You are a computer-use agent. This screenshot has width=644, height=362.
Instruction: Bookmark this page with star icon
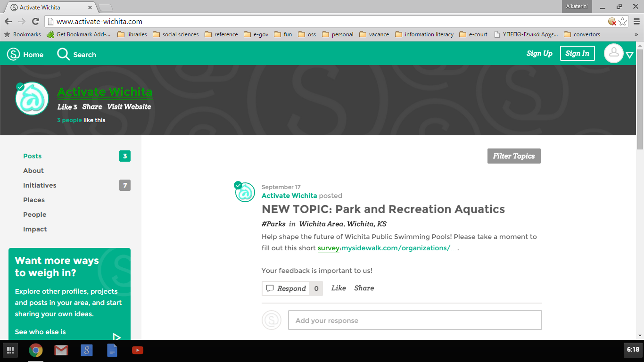click(x=623, y=21)
